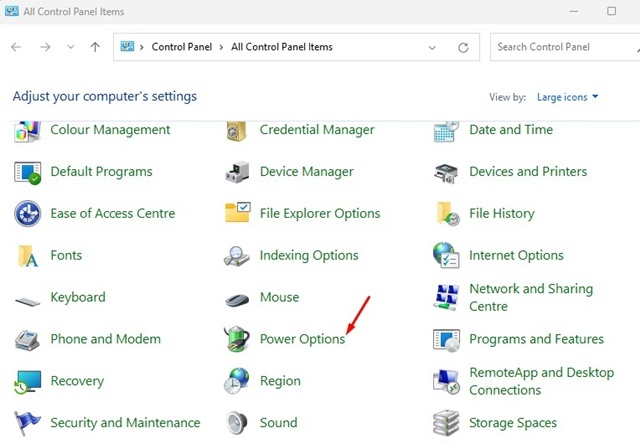640x443 pixels.
Task: Go up one level with up arrow
Action: [95, 47]
